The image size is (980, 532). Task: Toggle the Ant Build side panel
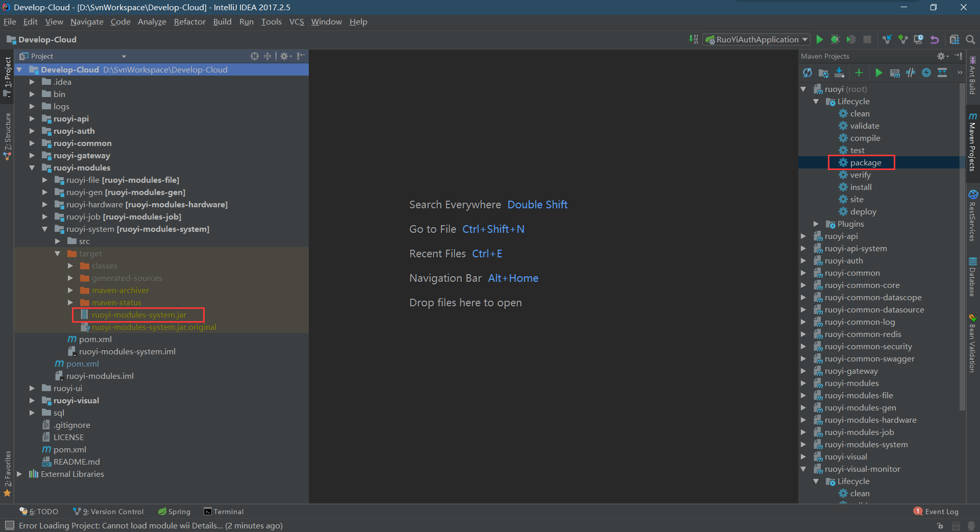(x=972, y=75)
